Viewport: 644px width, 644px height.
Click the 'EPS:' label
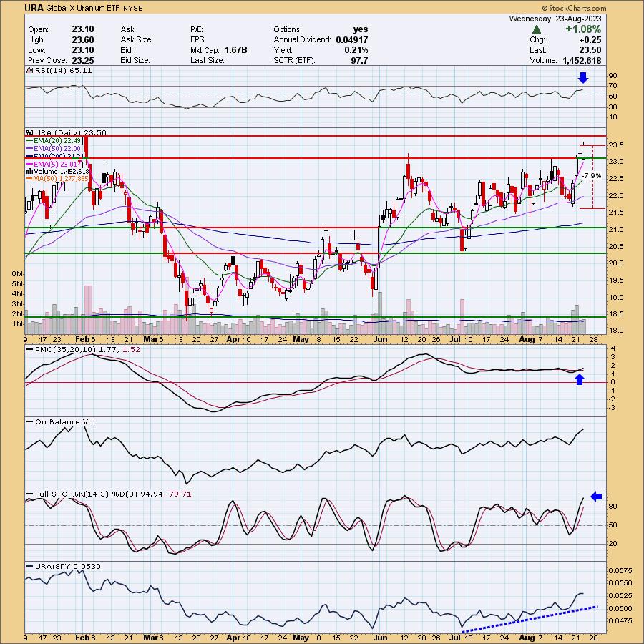click(x=197, y=40)
